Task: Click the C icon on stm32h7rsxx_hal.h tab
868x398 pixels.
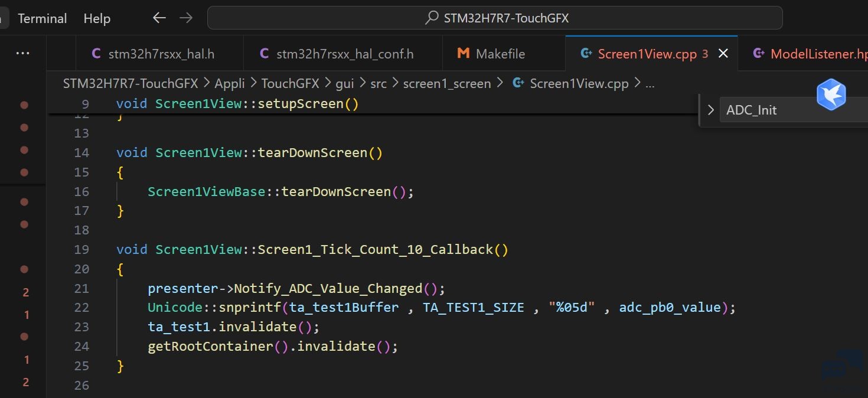Action: point(96,54)
